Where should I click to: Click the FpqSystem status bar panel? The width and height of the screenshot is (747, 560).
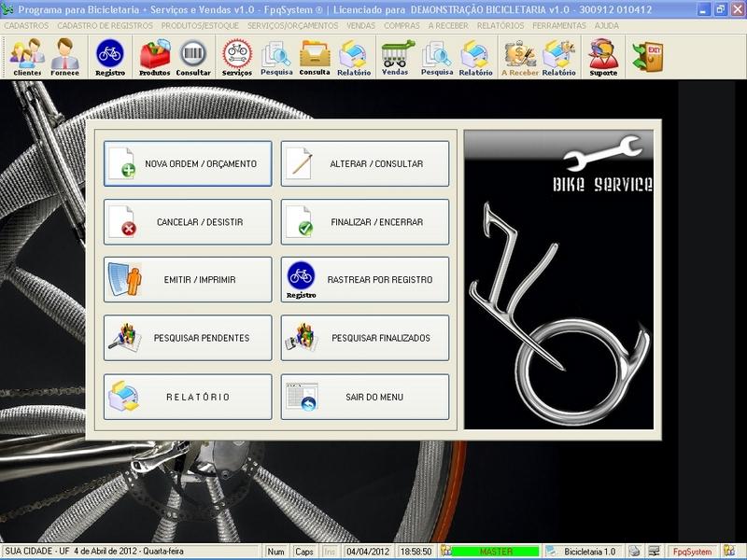(692, 552)
